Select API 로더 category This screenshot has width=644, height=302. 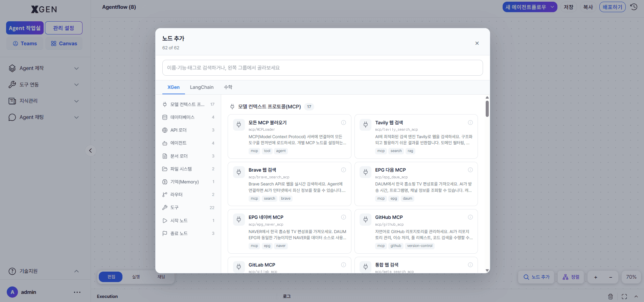188,130
